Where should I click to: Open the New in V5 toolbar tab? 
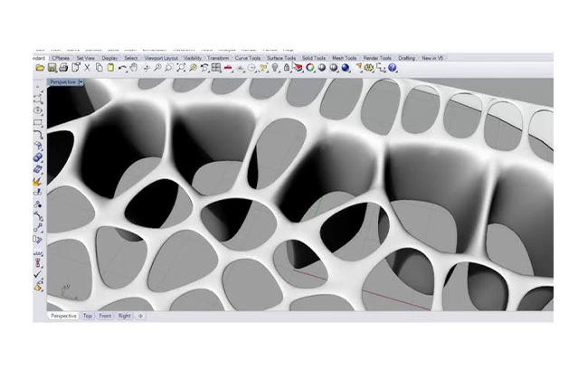tap(432, 58)
